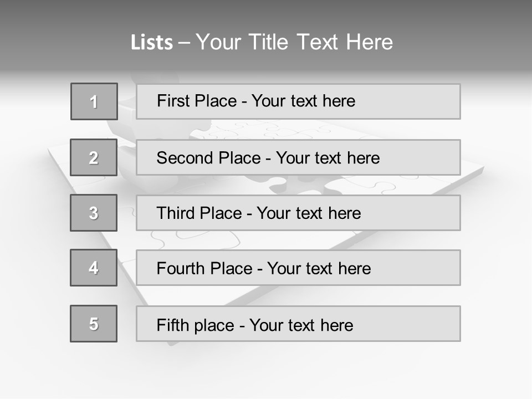The height and width of the screenshot is (399, 532).
Task: Click the number 1 box
Action: [x=94, y=101]
